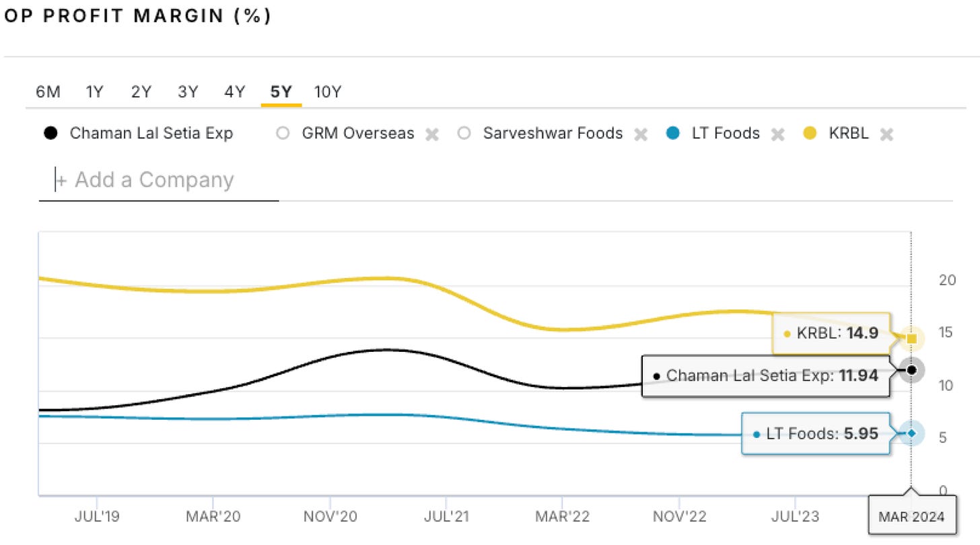
Task: Click the bullet dot inside KRBL tooltip
Action: (785, 333)
